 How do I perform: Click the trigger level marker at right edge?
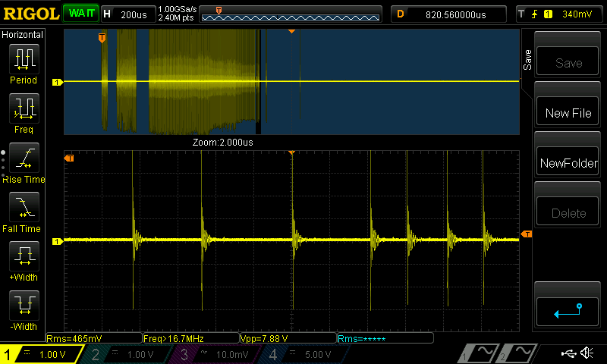[x=526, y=234]
